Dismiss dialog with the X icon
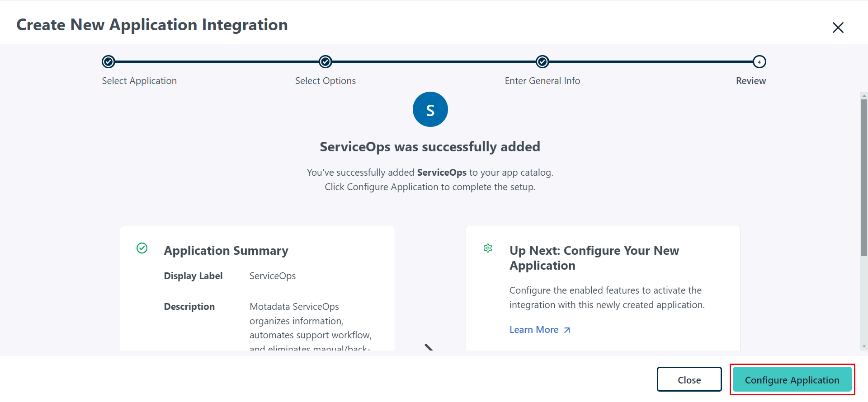This screenshot has width=868, height=402. coord(838,28)
